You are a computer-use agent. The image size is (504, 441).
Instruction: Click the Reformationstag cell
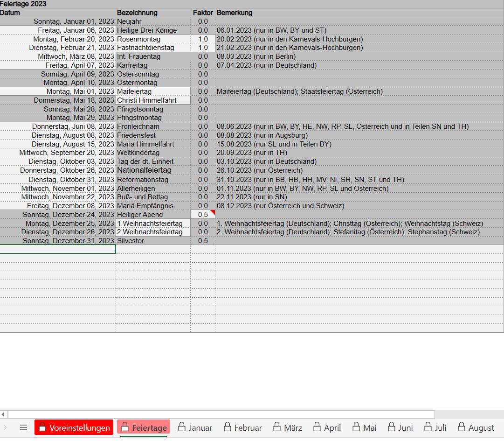pyautogui.click(x=153, y=180)
